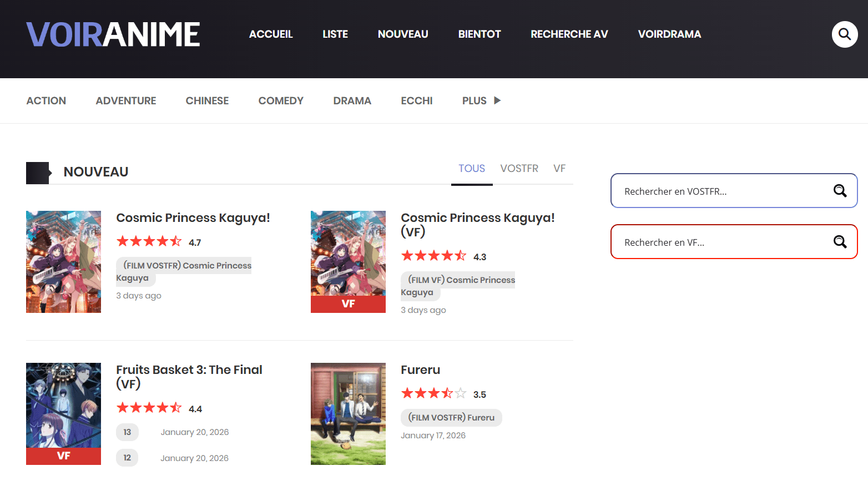Click star rating of Fruits Basket 3
Screen dimensions: 868x486
tap(149, 408)
